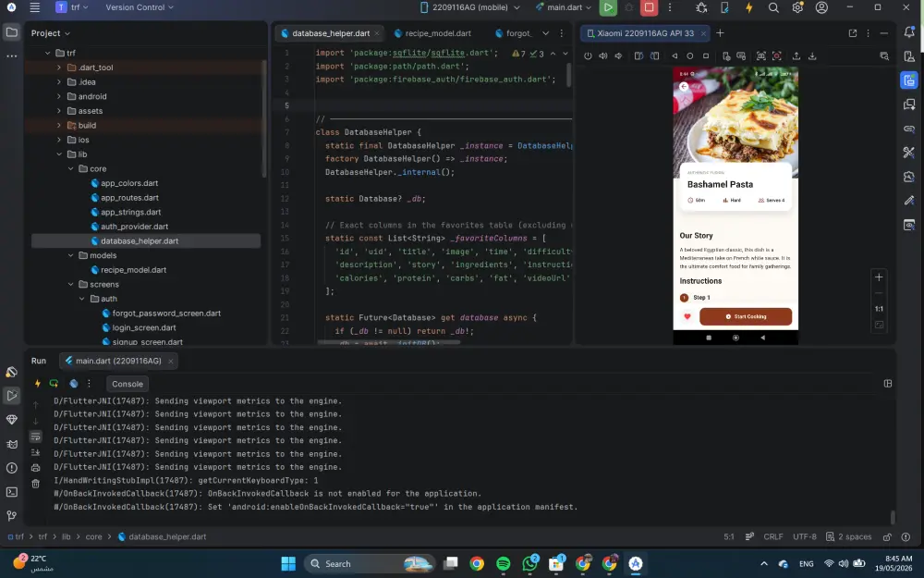Click emulator Back triangle toolbar icon

[675, 56]
